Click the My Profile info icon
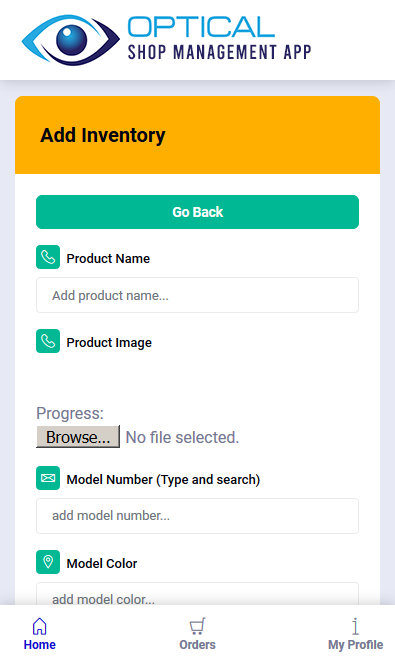 click(x=355, y=626)
